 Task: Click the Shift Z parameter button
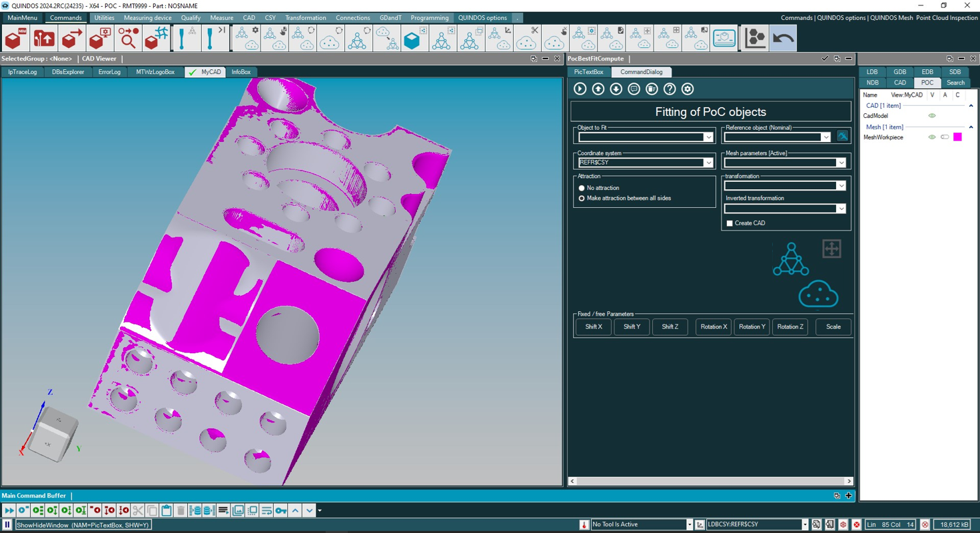click(670, 327)
